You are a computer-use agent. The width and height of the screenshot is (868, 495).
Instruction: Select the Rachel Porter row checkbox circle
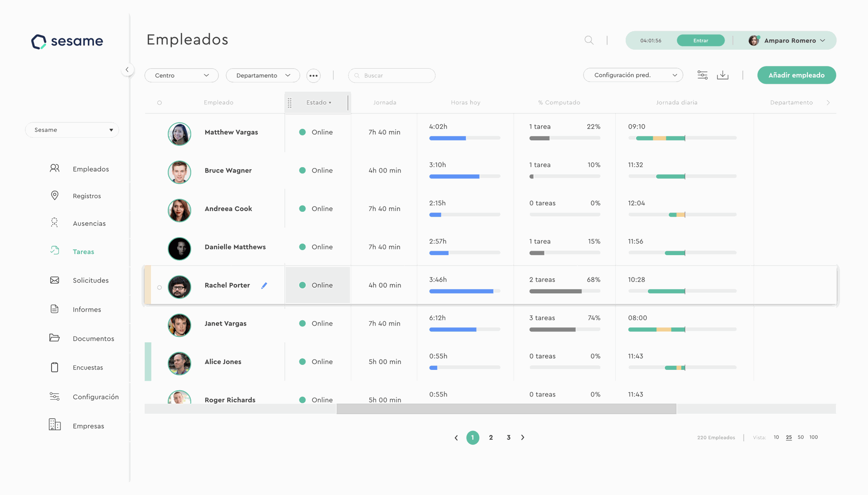click(x=160, y=287)
